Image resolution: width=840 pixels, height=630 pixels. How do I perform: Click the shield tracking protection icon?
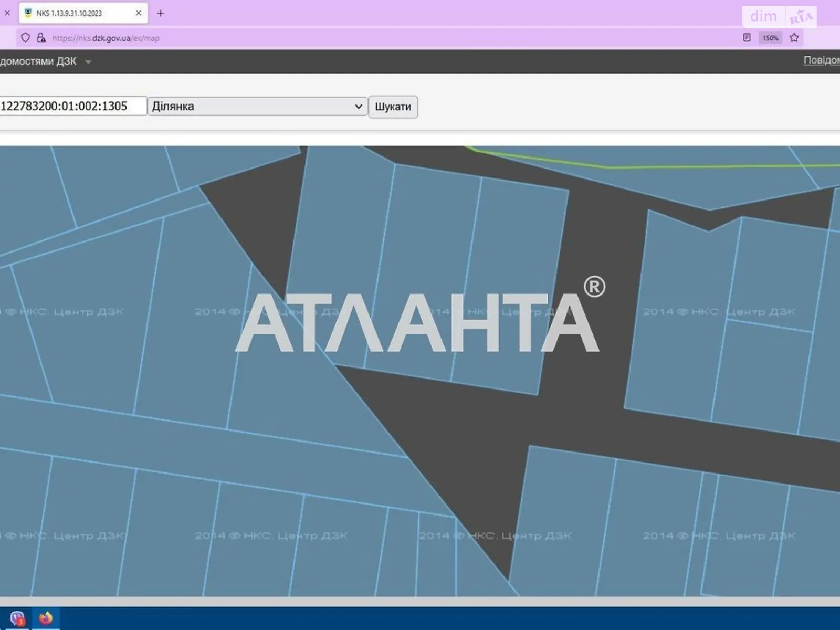point(25,38)
